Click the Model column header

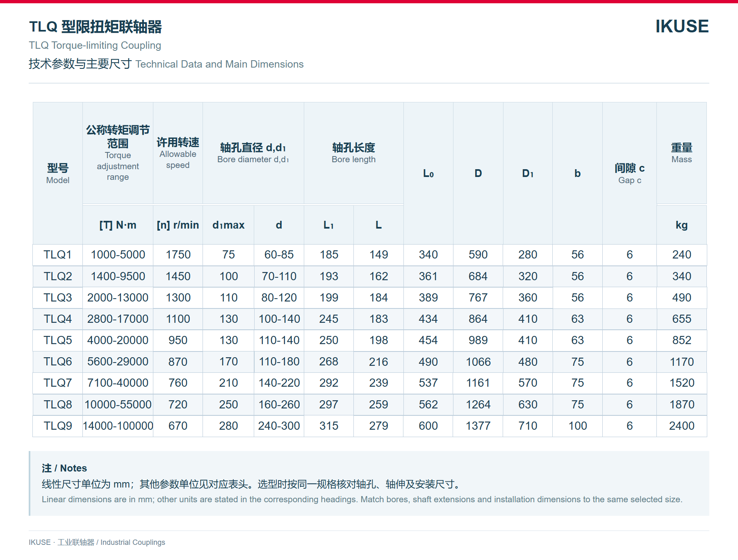click(58, 173)
